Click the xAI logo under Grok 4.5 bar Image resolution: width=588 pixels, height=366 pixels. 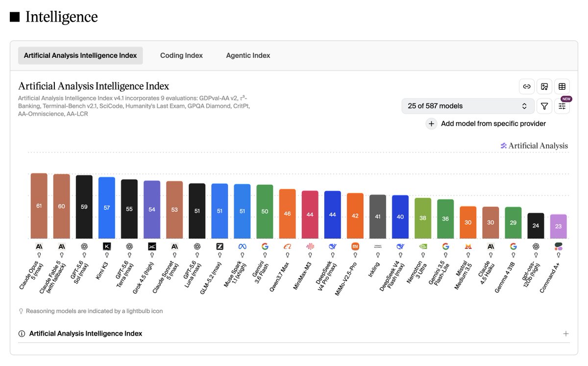(152, 246)
